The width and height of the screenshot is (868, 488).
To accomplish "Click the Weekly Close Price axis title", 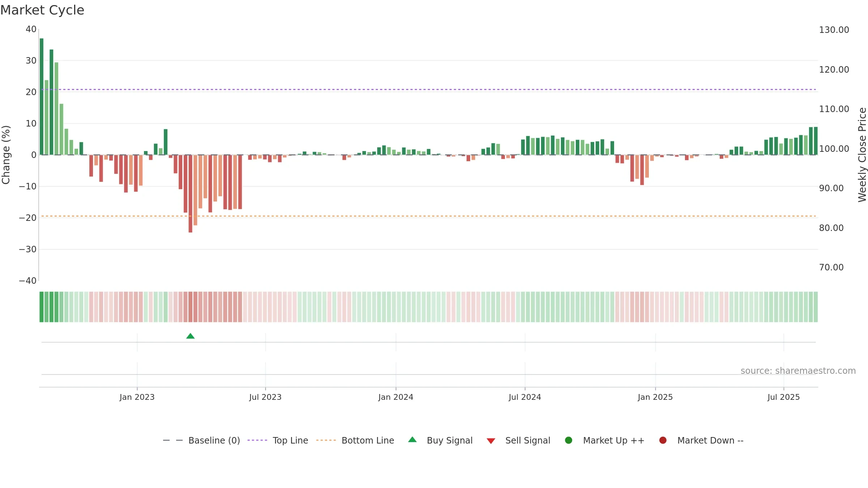I will [863, 155].
